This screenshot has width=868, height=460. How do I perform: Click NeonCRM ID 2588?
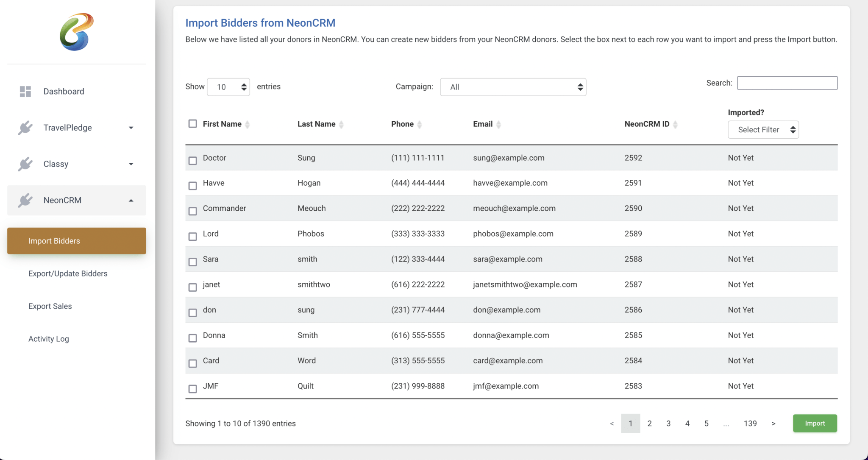coord(633,259)
